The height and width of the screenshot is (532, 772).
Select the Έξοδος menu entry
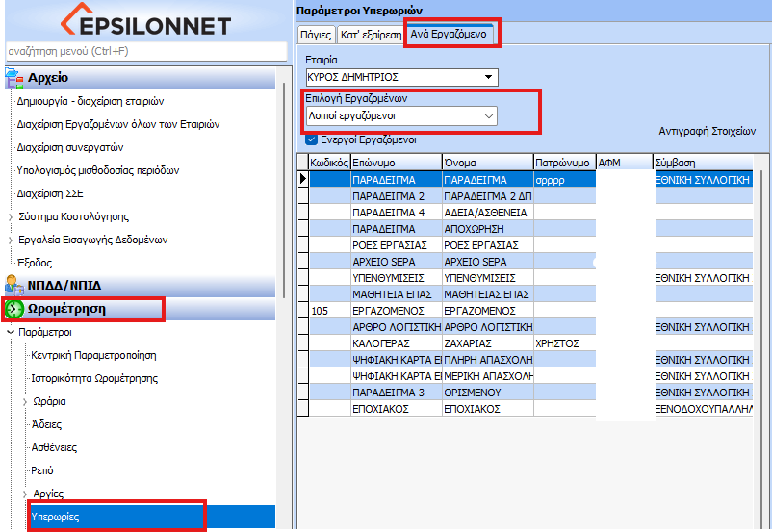tap(35, 263)
